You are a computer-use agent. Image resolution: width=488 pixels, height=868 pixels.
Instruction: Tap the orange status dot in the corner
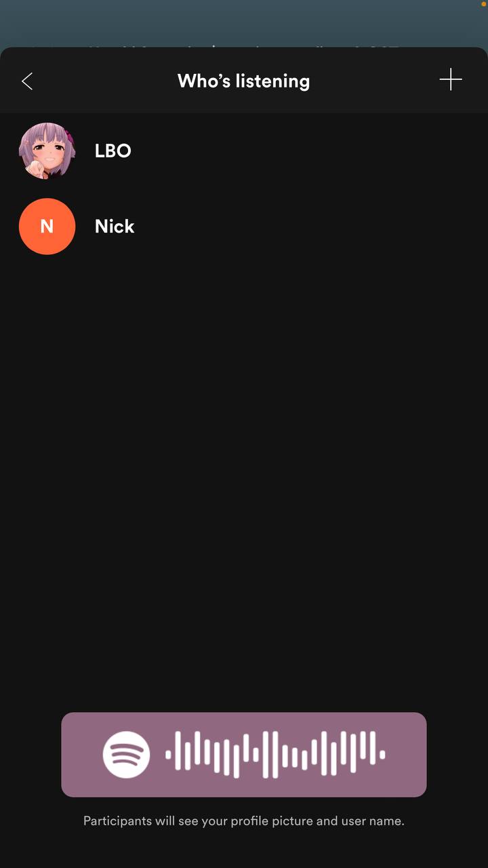pos(484,3)
